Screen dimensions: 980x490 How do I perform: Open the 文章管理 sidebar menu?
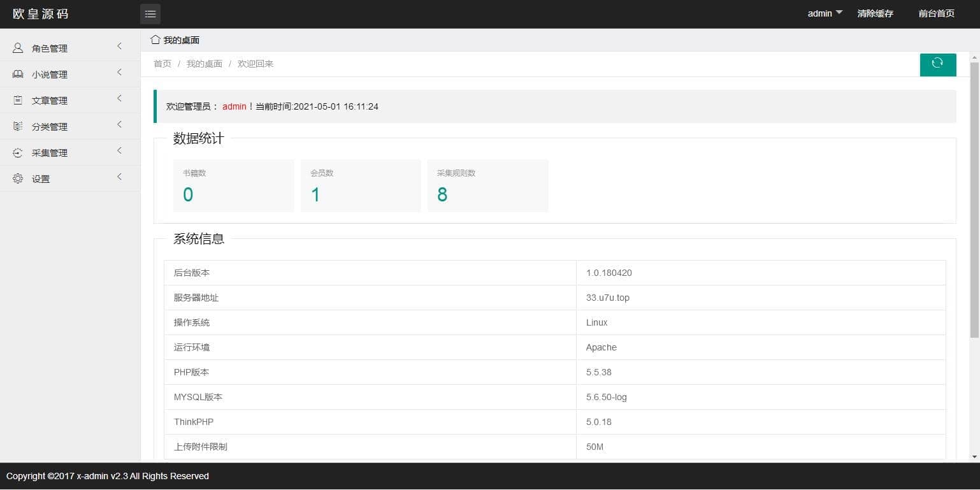point(50,101)
